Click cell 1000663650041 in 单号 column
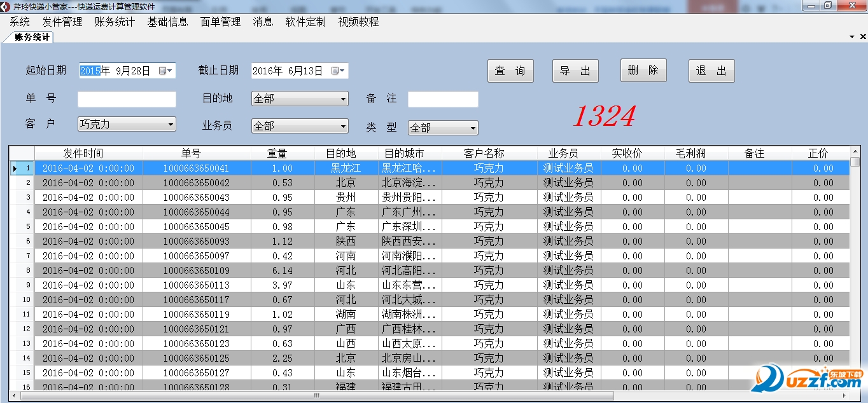 click(197, 168)
